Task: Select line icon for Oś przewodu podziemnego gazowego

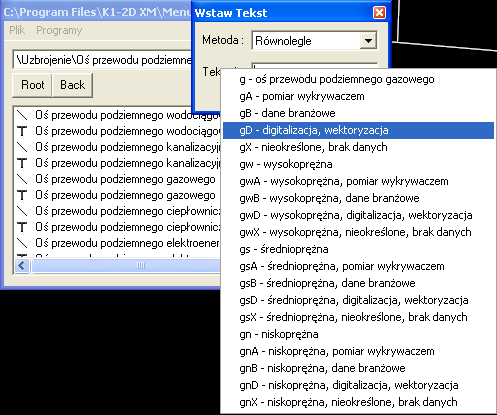Action: point(22,179)
